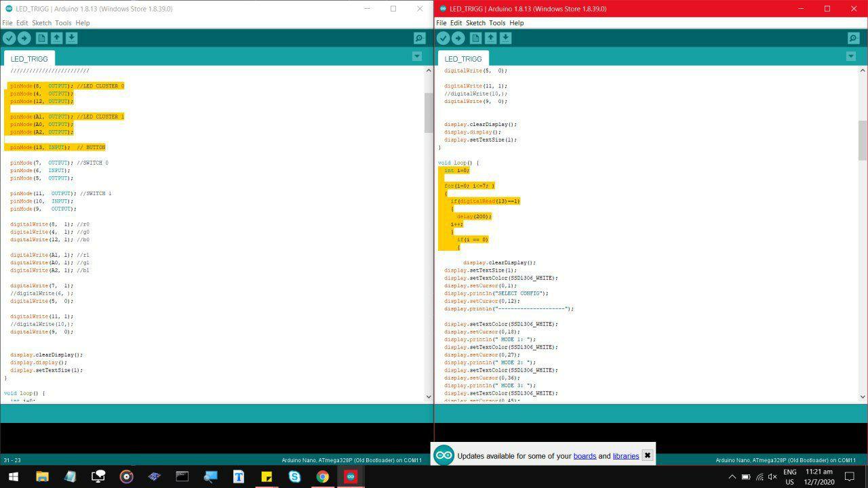This screenshot has height=488, width=868.
Task: Show hidden system tray icons
Action: click(x=732, y=477)
